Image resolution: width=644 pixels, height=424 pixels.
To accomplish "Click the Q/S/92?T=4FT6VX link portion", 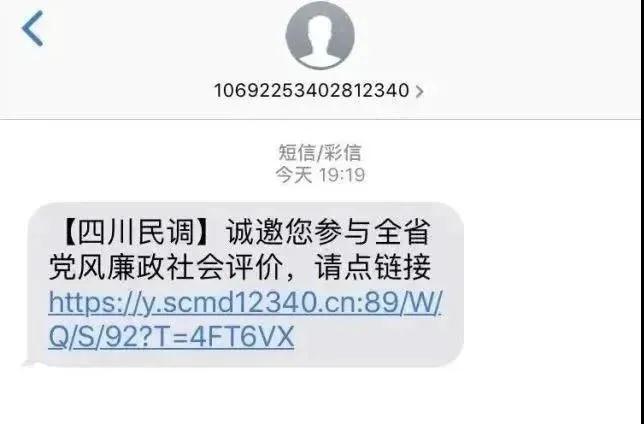I will coord(171,336).
